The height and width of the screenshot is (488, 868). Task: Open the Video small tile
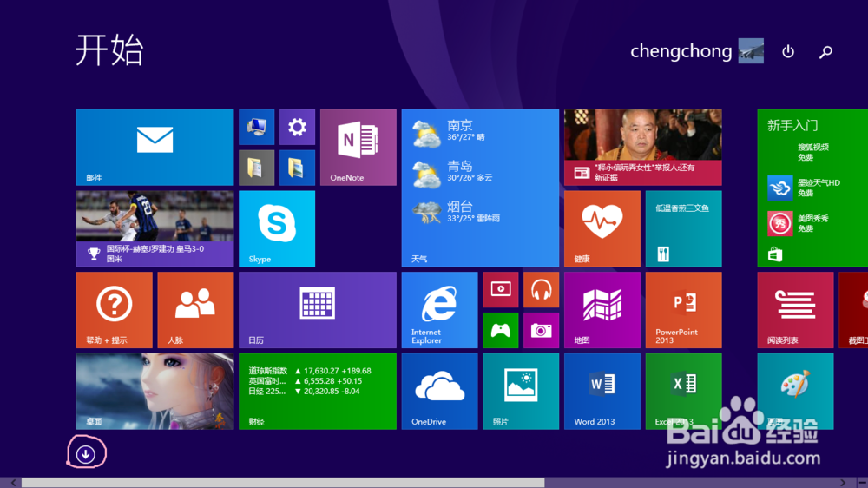tap(501, 290)
